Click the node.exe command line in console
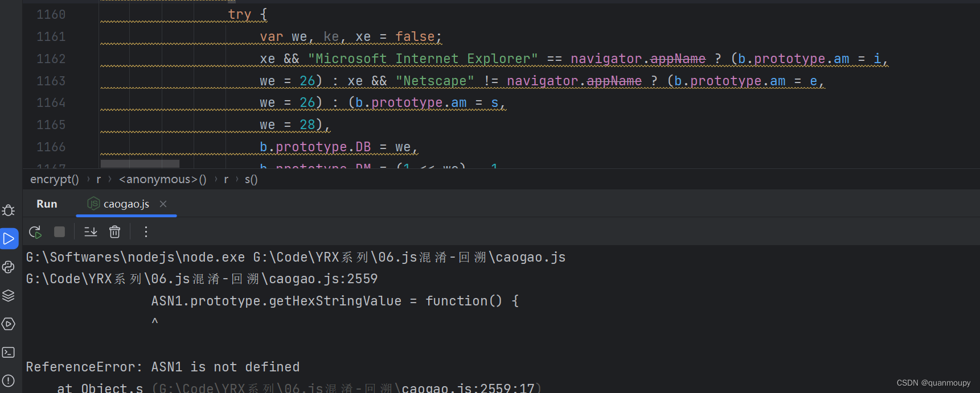 pyautogui.click(x=296, y=257)
